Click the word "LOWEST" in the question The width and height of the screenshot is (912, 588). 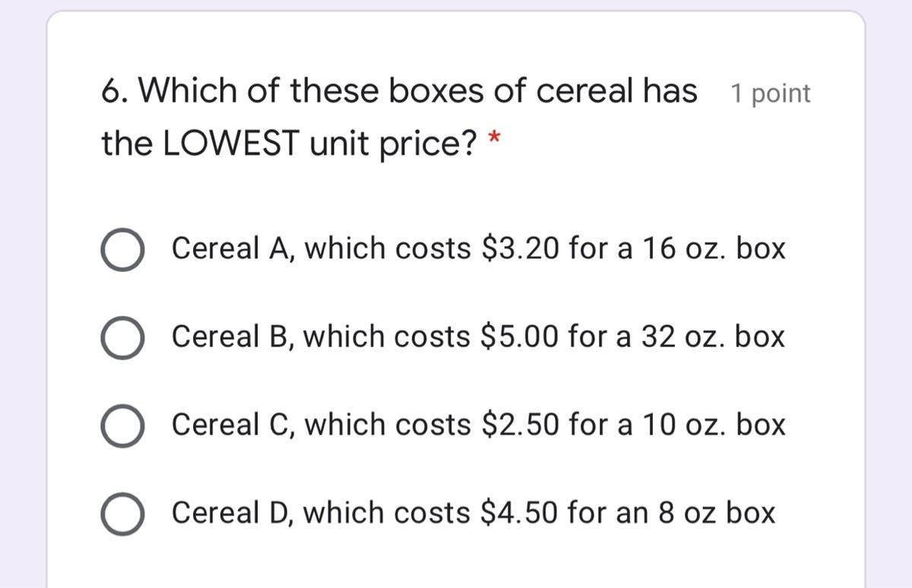pyautogui.click(x=231, y=144)
